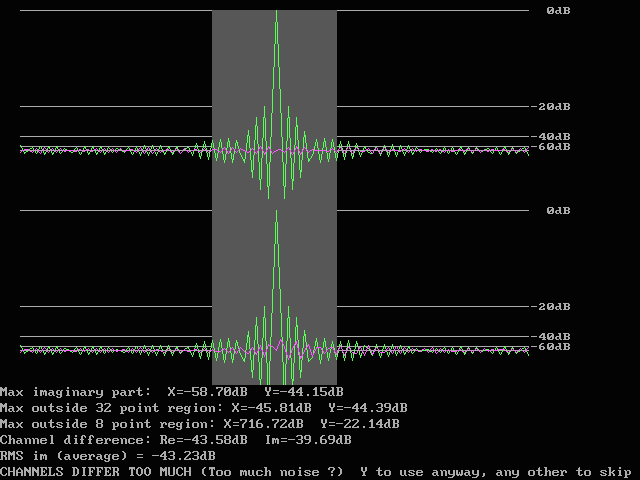
Task: Click the 'CHANNELS DIFFER TOO MUCH' warning prompt
Action: click(x=316, y=472)
